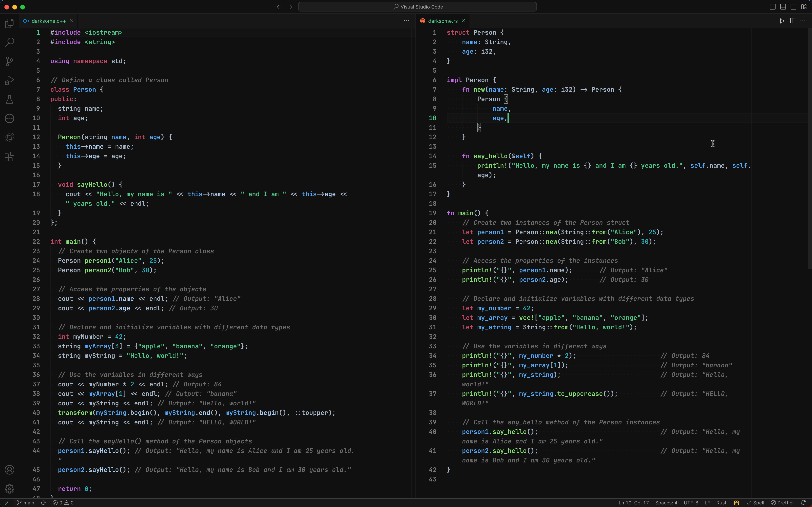
Task: Open More Actions menu in left editor group
Action: pyautogui.click(x=406, y=21)
